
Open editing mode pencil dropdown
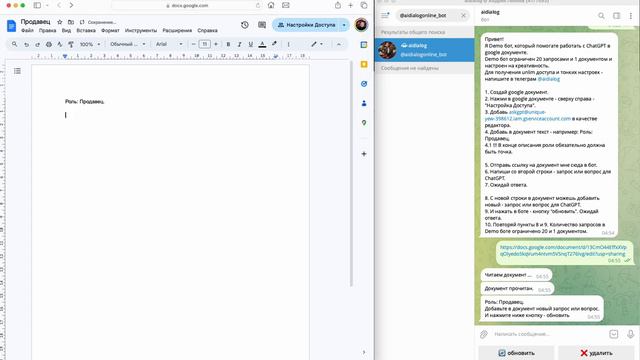pyautogui.click(x=317, y=44)
